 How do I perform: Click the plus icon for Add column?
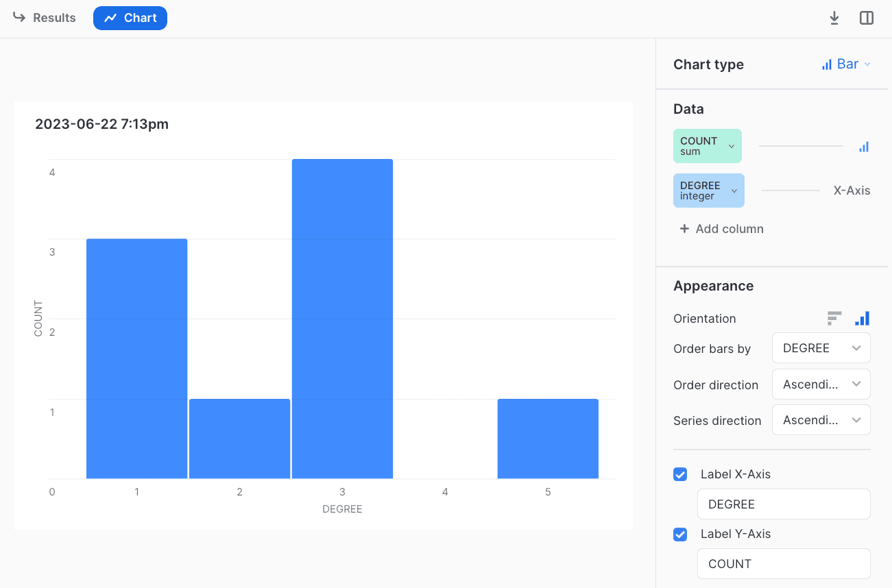click(x=684, y=229)
